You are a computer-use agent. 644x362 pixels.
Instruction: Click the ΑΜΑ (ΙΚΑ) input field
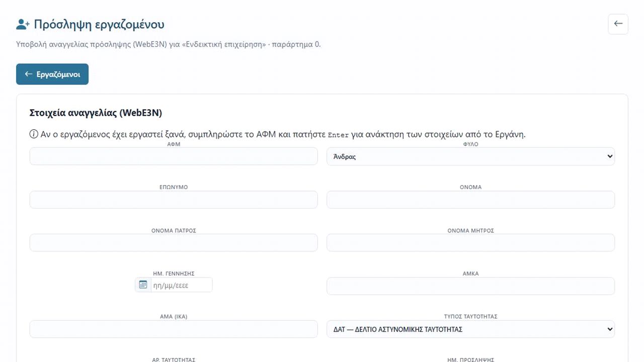[174, 329]
